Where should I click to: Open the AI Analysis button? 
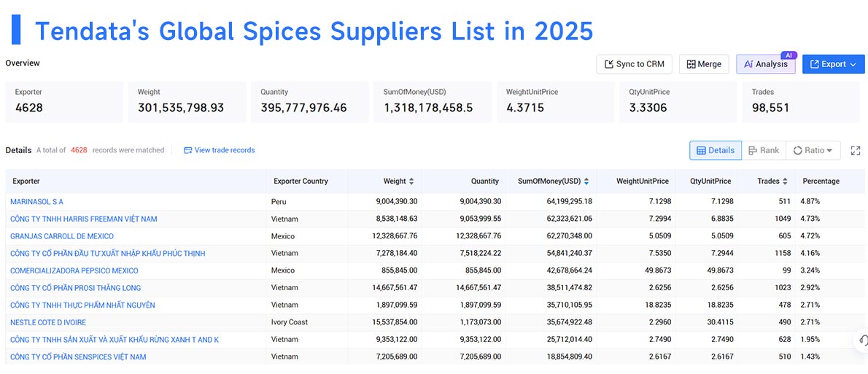click(766, 64)
